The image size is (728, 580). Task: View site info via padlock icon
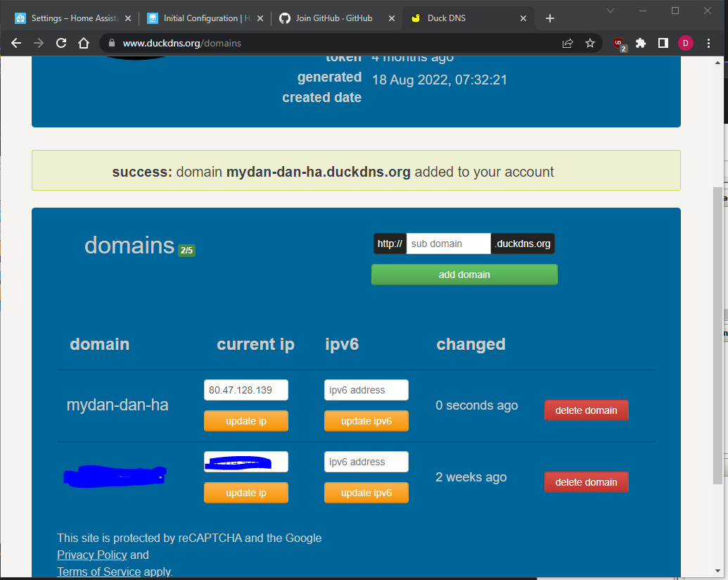[111, 43]
